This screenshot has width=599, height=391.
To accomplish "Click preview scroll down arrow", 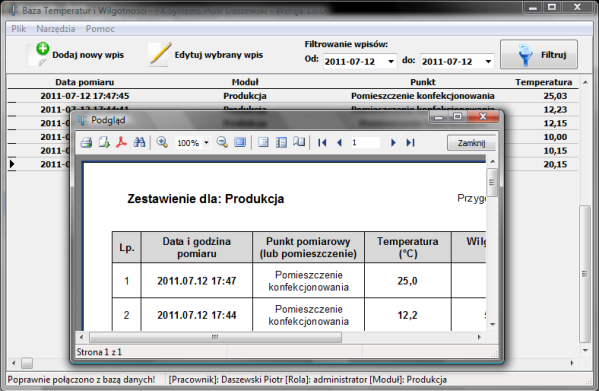I will [492, 325].
